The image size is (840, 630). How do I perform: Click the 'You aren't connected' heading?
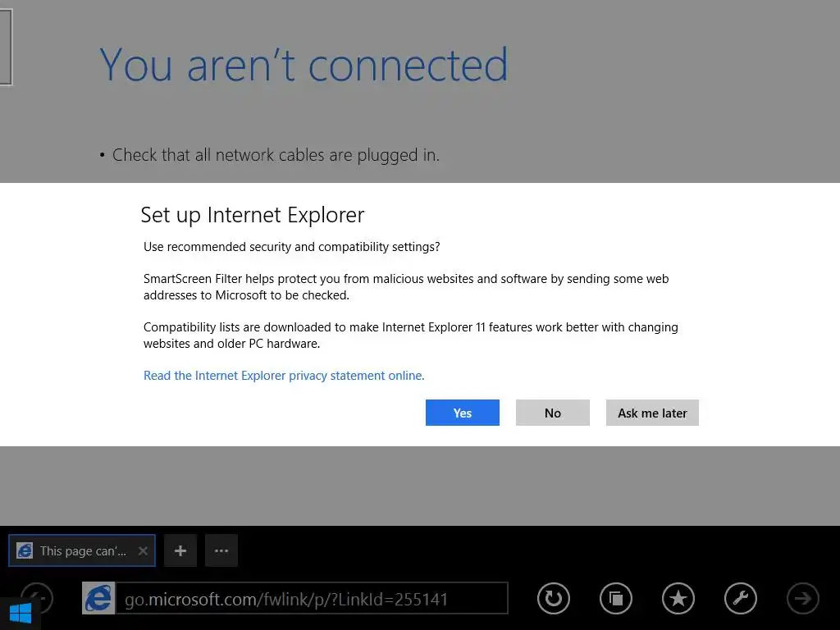tap(304, 65)
